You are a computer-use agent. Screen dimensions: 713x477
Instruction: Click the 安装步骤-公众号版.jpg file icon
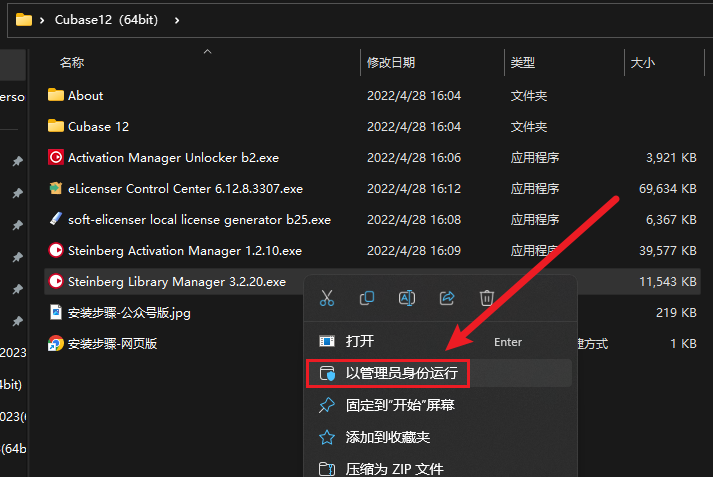pyautogui.click(x=55, y=312)
